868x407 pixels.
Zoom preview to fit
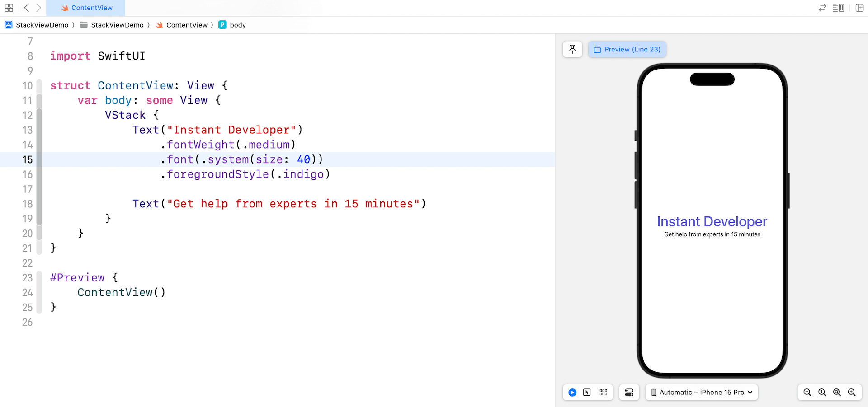(x=837, y=392)
